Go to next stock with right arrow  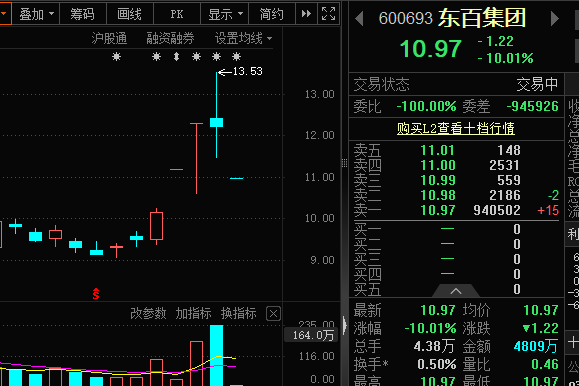[x=555, y=18]
